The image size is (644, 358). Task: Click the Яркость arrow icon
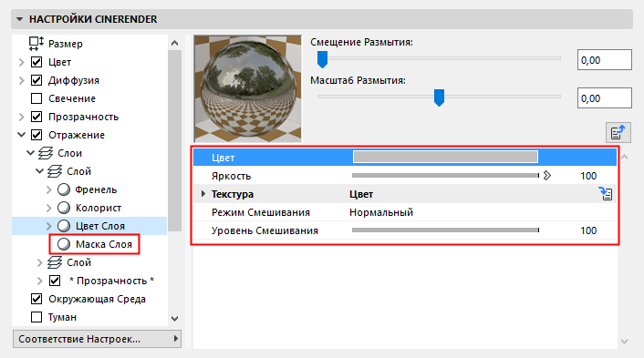(547, 176)
